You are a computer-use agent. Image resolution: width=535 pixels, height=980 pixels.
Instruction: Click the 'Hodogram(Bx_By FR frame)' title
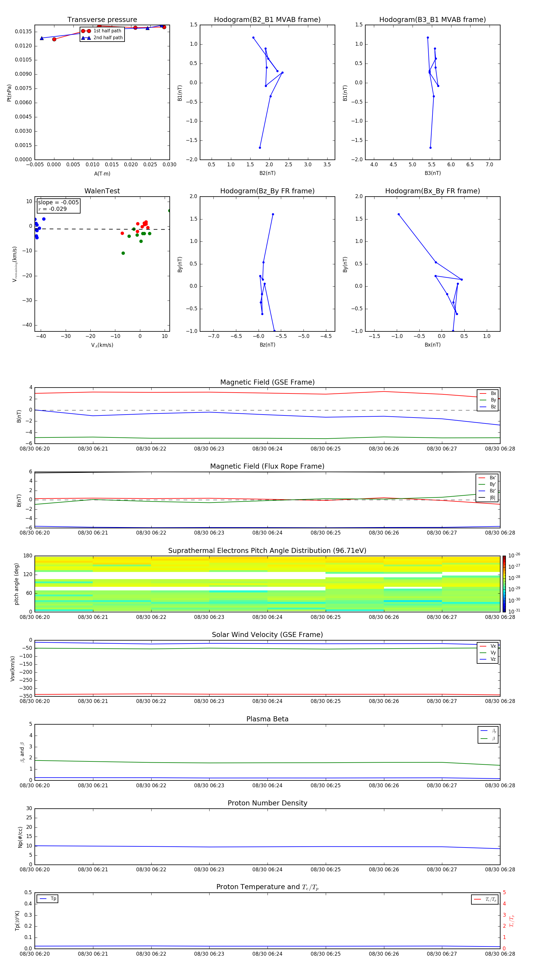(x=432, y=191)
